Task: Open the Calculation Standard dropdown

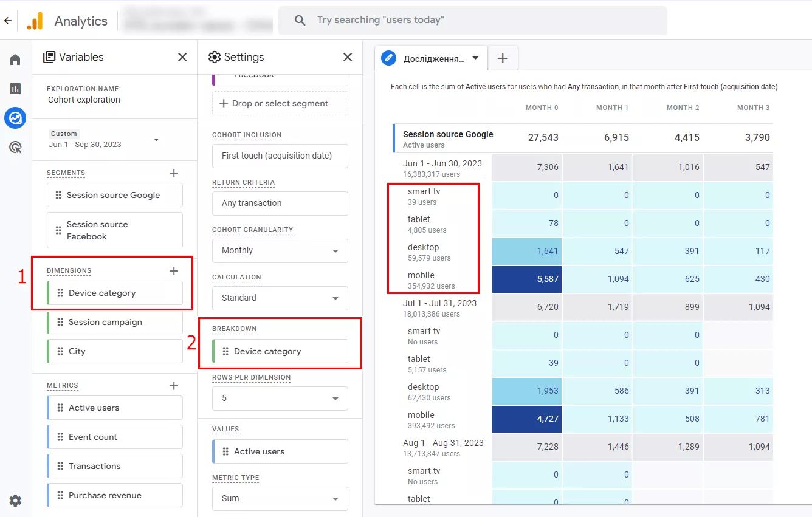Action: pyautogui.click(x=280, y=298)
